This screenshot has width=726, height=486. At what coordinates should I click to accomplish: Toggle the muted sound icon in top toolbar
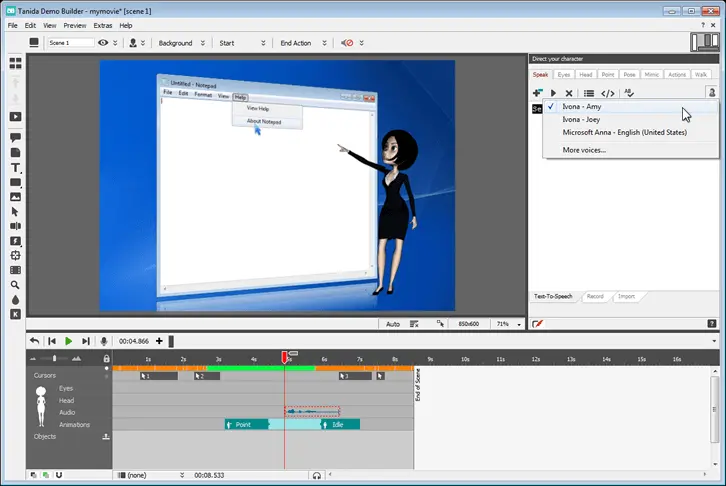pos(347,43)
